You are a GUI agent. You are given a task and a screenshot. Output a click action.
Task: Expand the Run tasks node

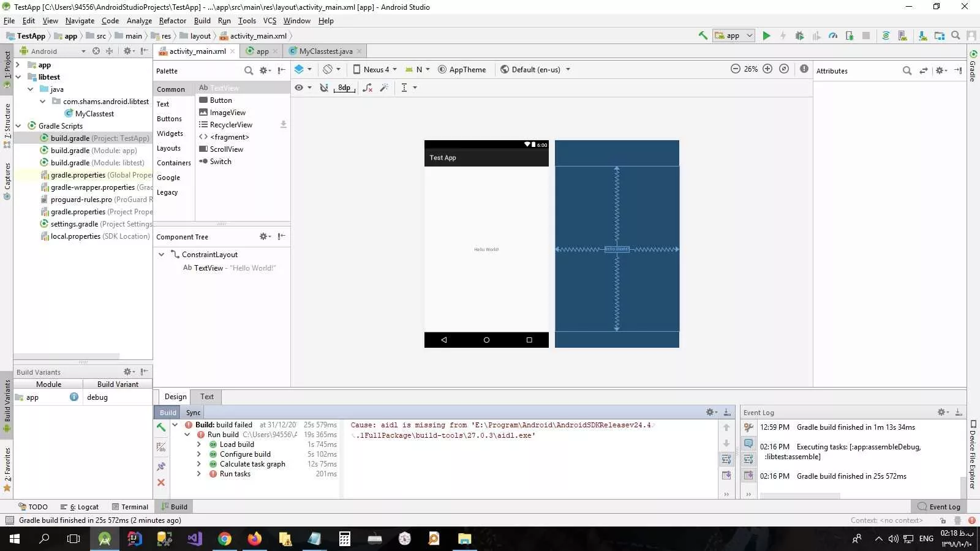[198, 474]
